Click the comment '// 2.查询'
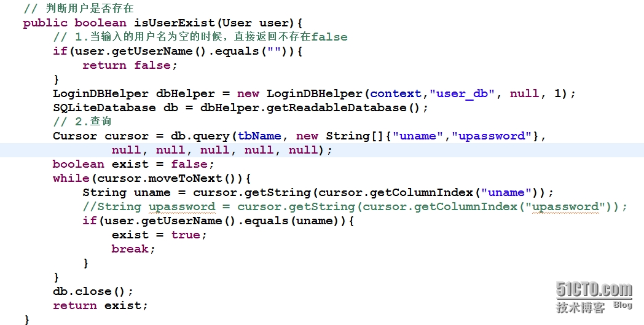644x325 pixels. [x=82, y=122]
